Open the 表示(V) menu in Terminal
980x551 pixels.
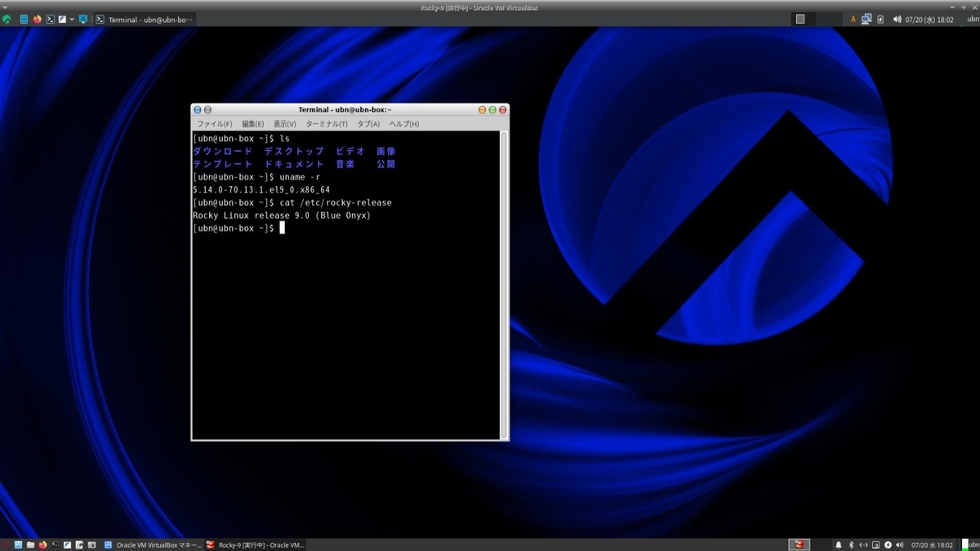(285, 123)
